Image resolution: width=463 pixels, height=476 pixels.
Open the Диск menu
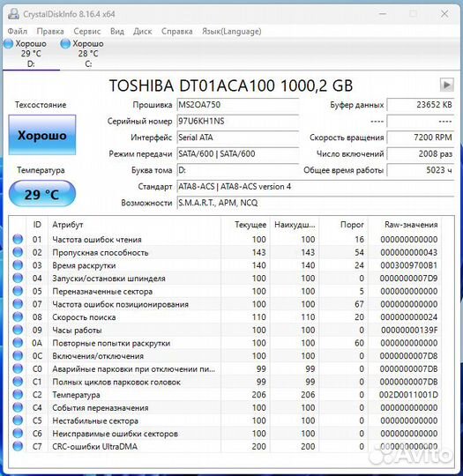143,31
